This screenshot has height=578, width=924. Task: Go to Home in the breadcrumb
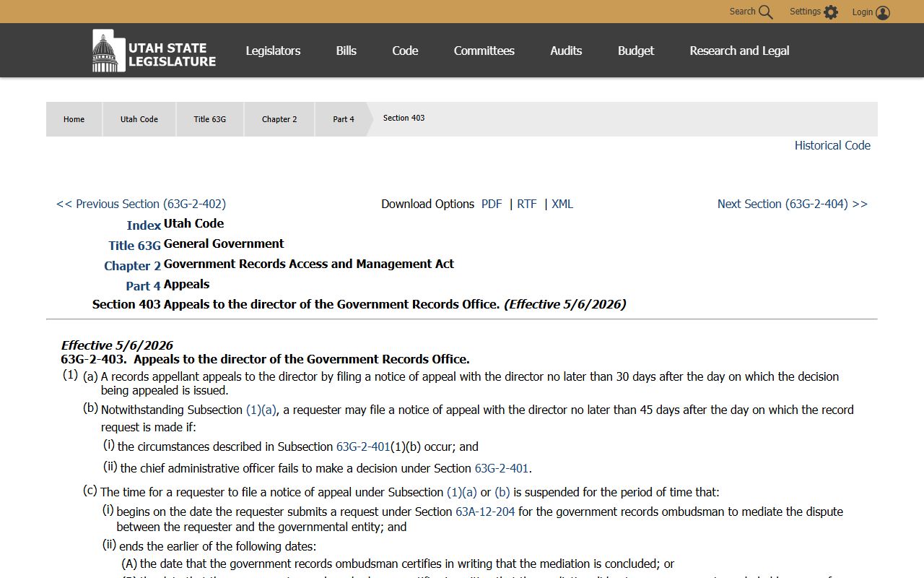pos(74,119)
